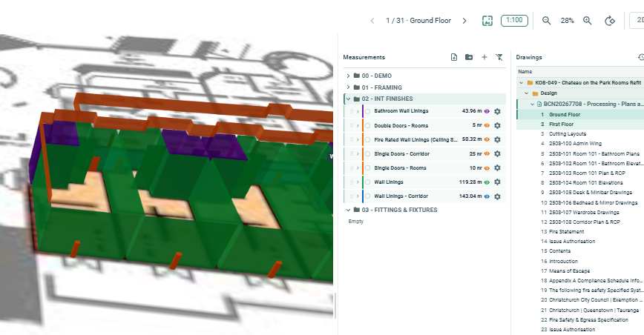Open settings for Single Doors - Rooms
This screenshot has height=335, width=644.
[497, 167]
